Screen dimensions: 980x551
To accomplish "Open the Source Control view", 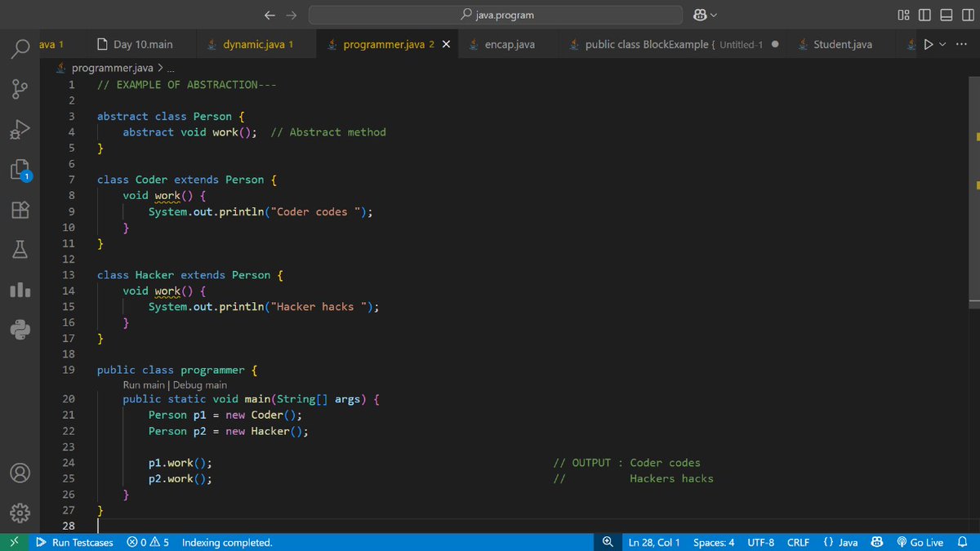I will click(20, 88).
